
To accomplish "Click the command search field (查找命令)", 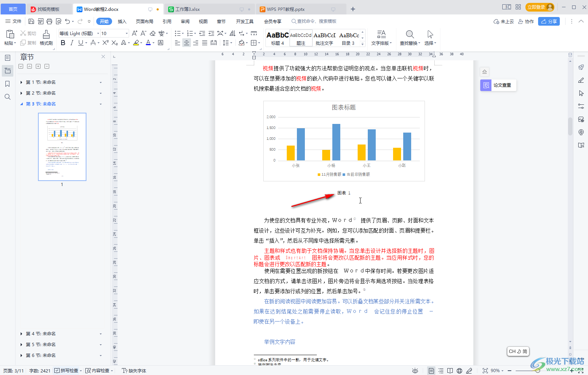I will click(314, 21).
